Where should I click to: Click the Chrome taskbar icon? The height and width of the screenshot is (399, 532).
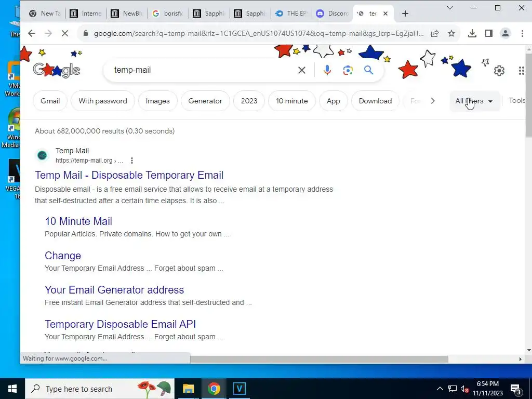(214, 389)
